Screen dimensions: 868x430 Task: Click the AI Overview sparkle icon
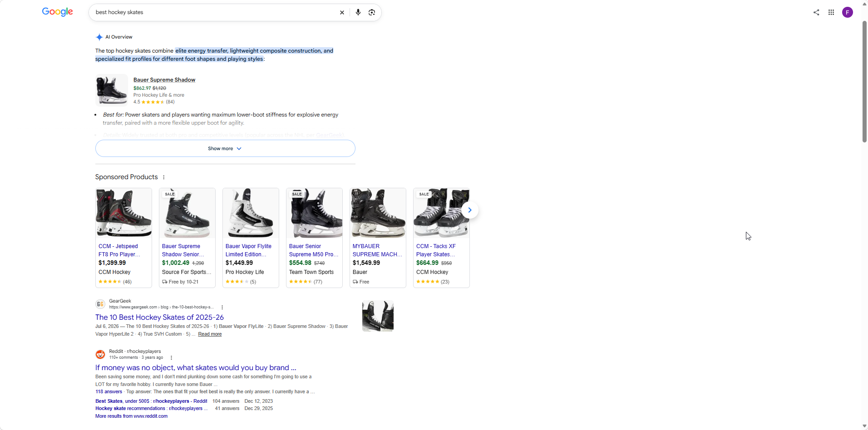pos(99,37)
